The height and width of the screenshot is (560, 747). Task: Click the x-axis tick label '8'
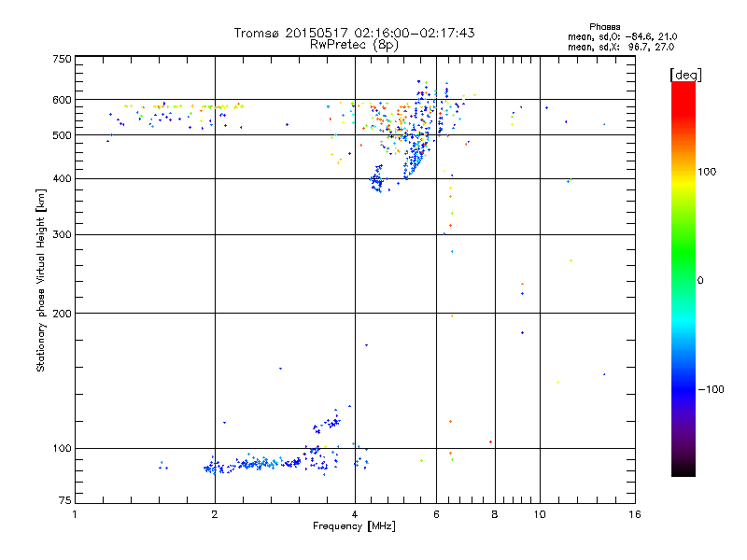[495, 514]
